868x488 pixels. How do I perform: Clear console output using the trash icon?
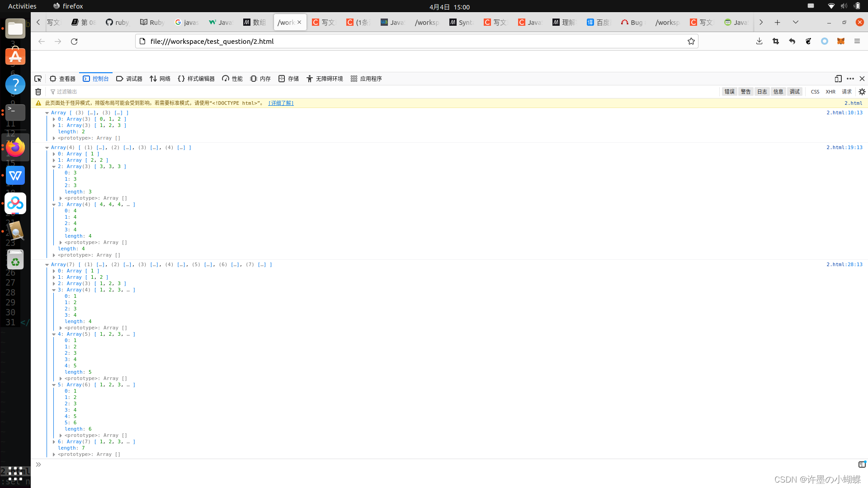tap(38, 92)
